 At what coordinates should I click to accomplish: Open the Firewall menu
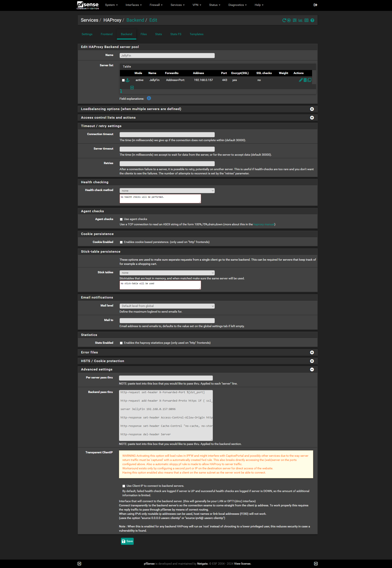click(156, 5)
